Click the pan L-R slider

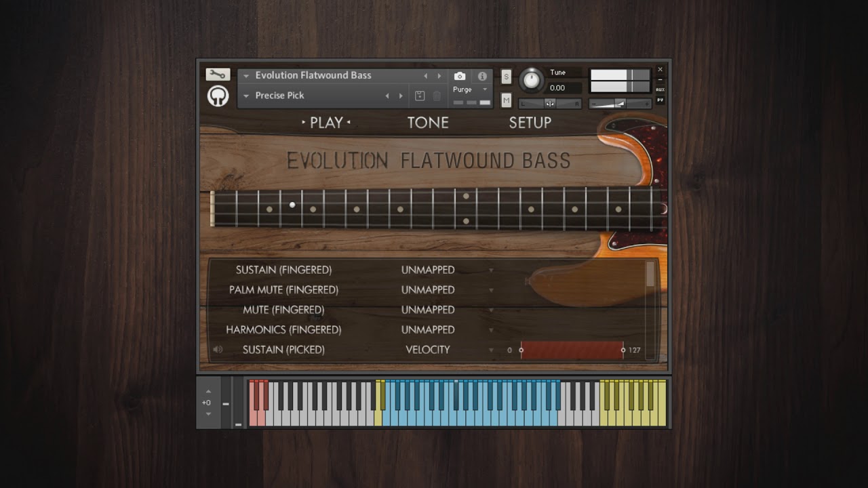pyautogui.click(x=550, y=103)
